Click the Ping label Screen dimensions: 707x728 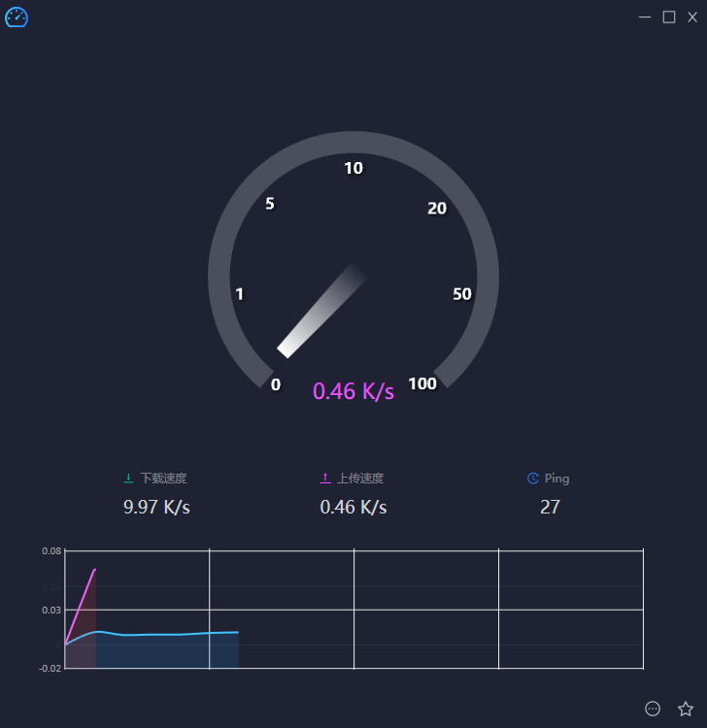pyautogui.click(x=557, y=479)
